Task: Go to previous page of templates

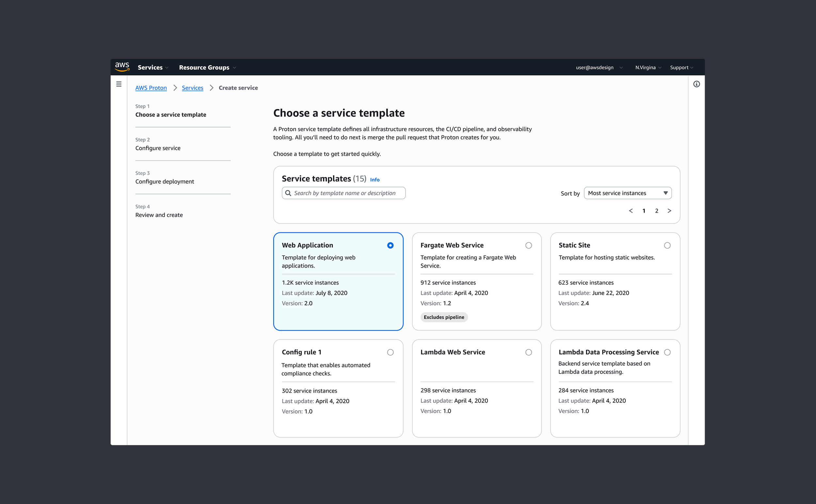Action: click(x=631, y=211)
